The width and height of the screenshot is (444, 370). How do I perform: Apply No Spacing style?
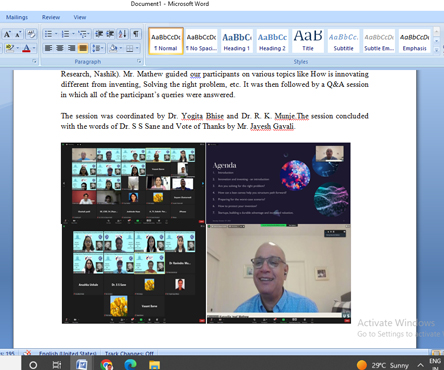coord(201,41)
